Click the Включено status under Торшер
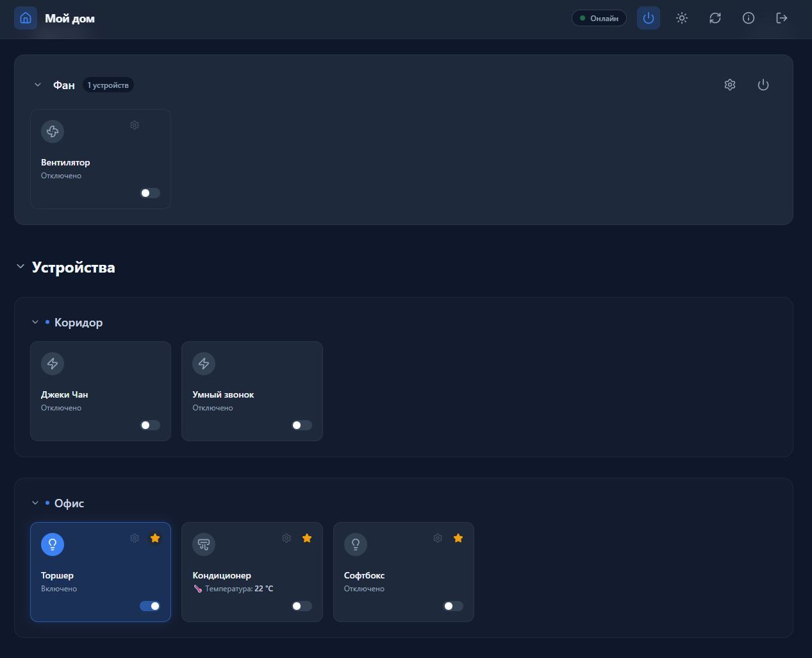Image resolution: width=812 pixels, height=658 pixels. (59, 589)
